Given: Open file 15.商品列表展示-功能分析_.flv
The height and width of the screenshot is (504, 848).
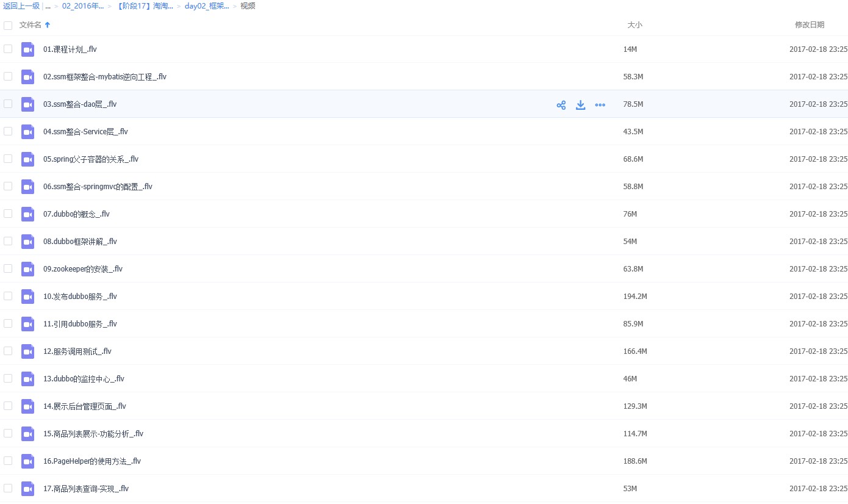Looking at the screenshot, I should pyautogui.click(x=93, y=434).
